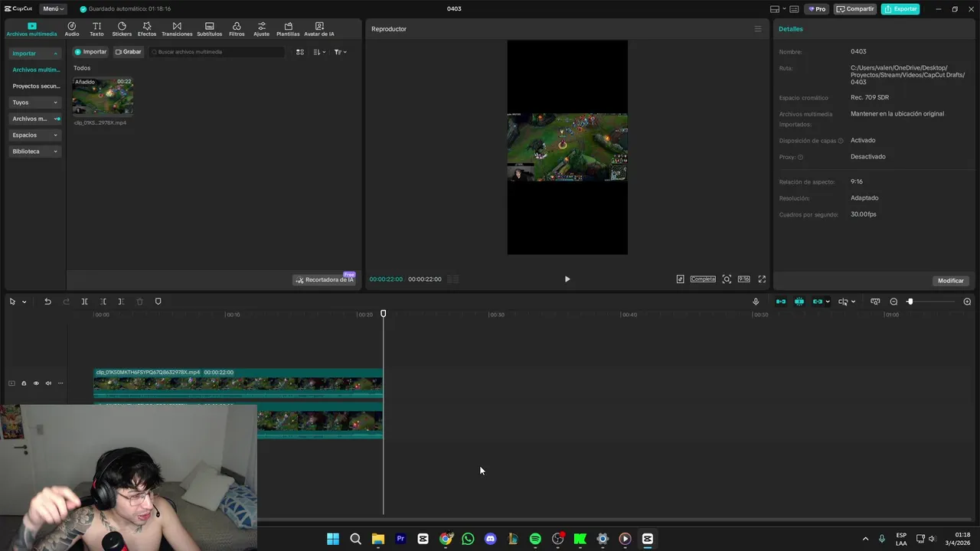The width and height of the screenshot is (980, 551).
Task: Focus the Buscar archivos multimedia search field
Action: (x=217, y=52)
